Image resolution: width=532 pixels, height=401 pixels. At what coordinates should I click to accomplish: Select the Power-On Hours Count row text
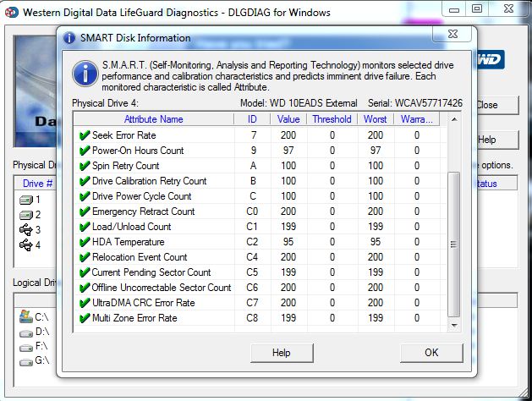click(x=138, y=151)
